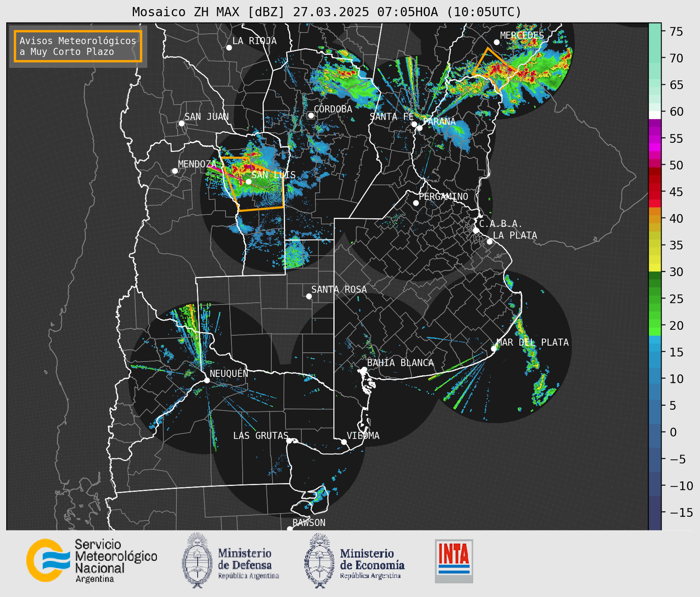
Task: Click the Argentina text under Servicio Meteorológico Nacional
Action: pyautogui.click(x=95, y=579)
